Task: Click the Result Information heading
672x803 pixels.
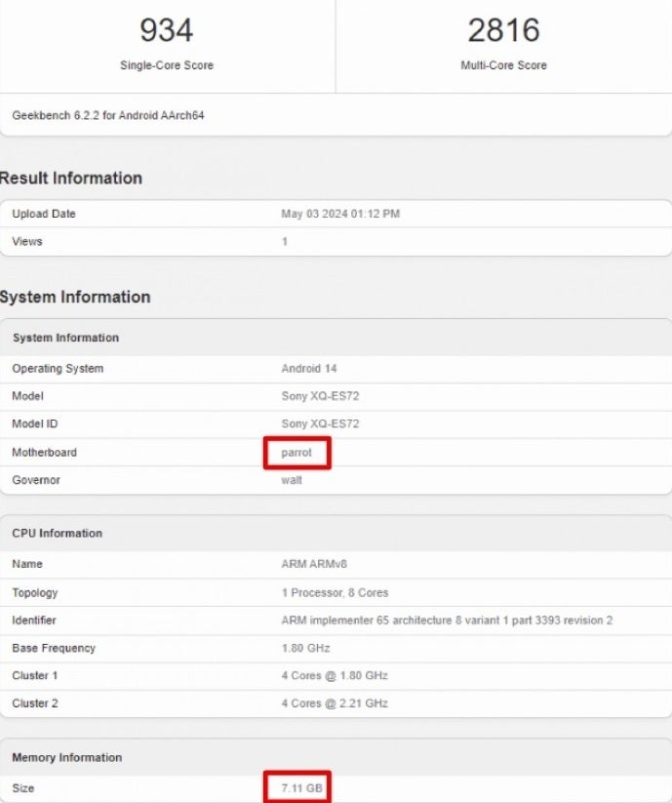Action: [x=71, y=179]
